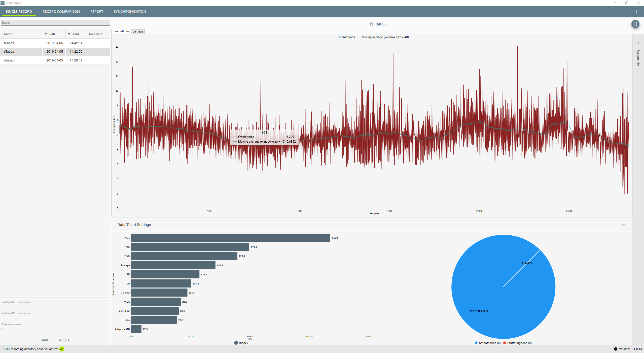Open the Synchronisation tab
Image resolution: width=644 pixels, height=353 pixels.
(x=130, y=12)
